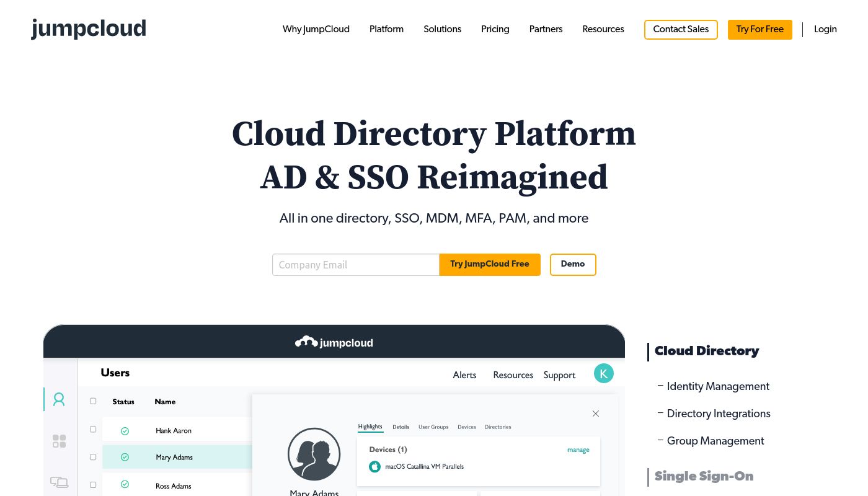Close the Mary Adams user panel

(x=595, y=414)
